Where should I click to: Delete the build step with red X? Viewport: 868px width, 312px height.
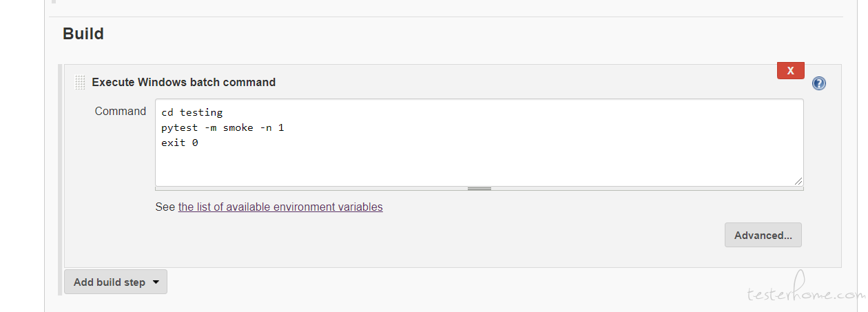click(791, 70)
